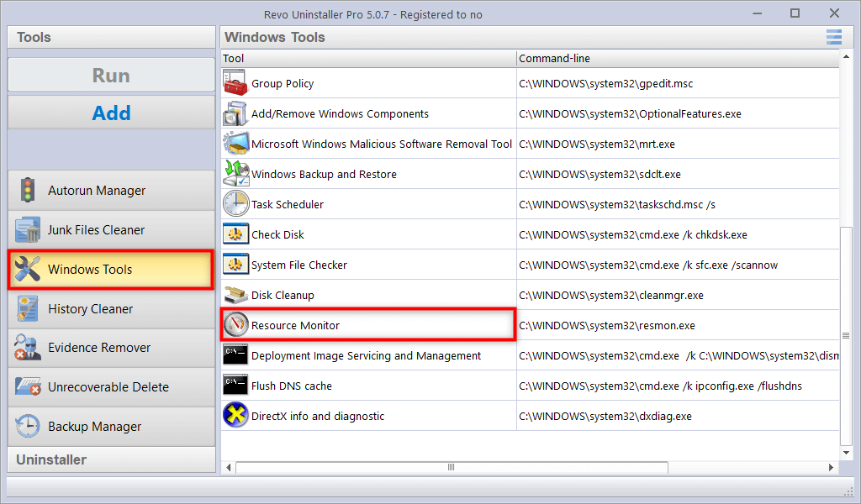Click the resmon.exe command-line cell
This screenshot has height=504, width=861.
click(679, 325)
